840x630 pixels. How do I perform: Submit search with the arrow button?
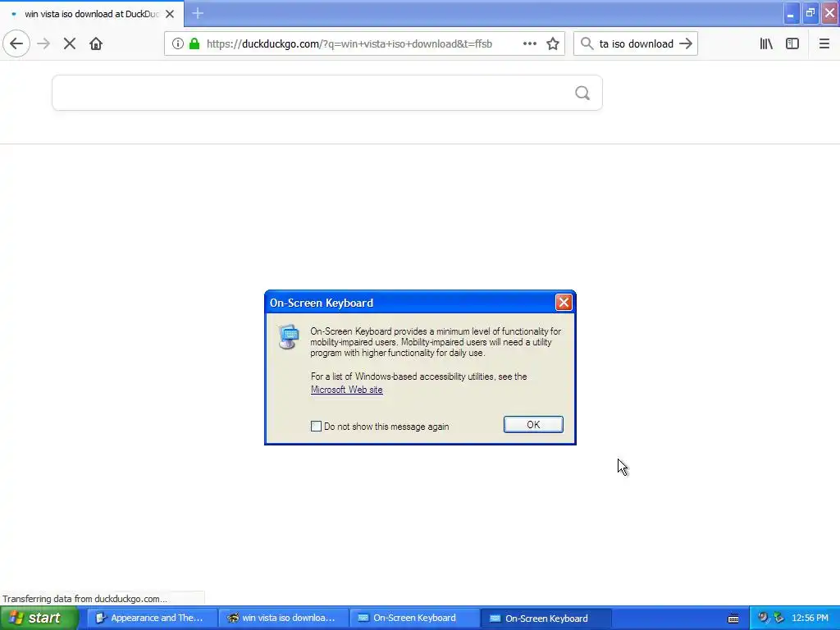tap(686, 44)
